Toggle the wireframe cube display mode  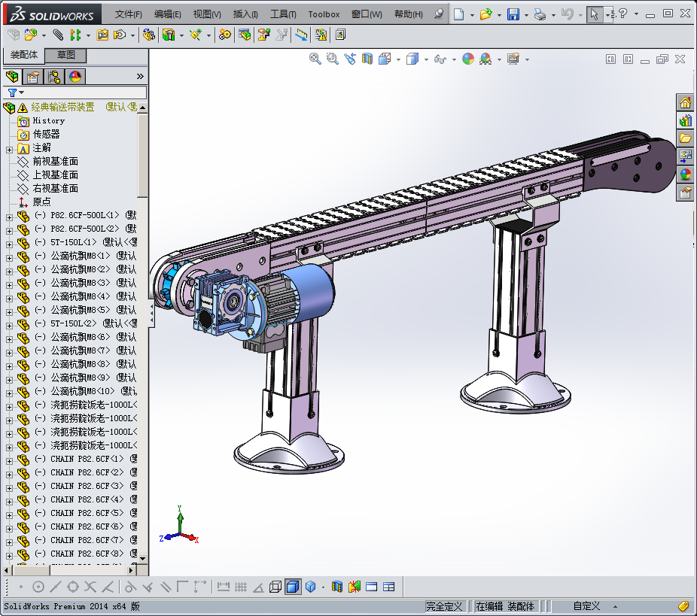click(x=275, y=587)
